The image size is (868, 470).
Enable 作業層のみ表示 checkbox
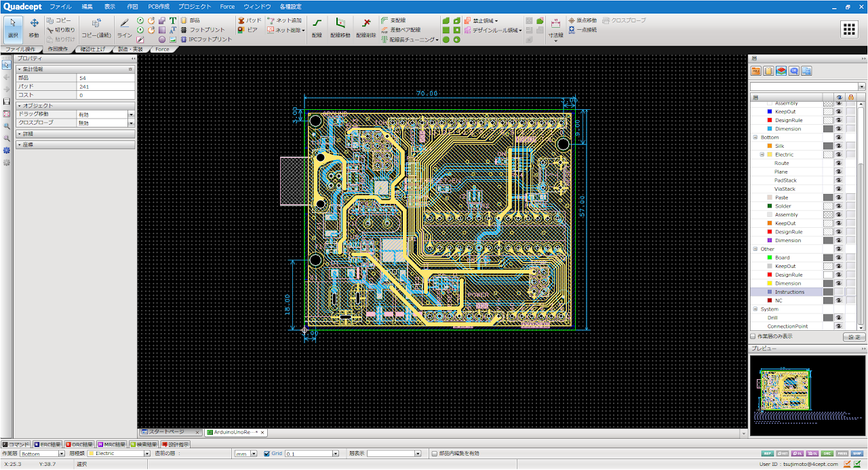753,336
